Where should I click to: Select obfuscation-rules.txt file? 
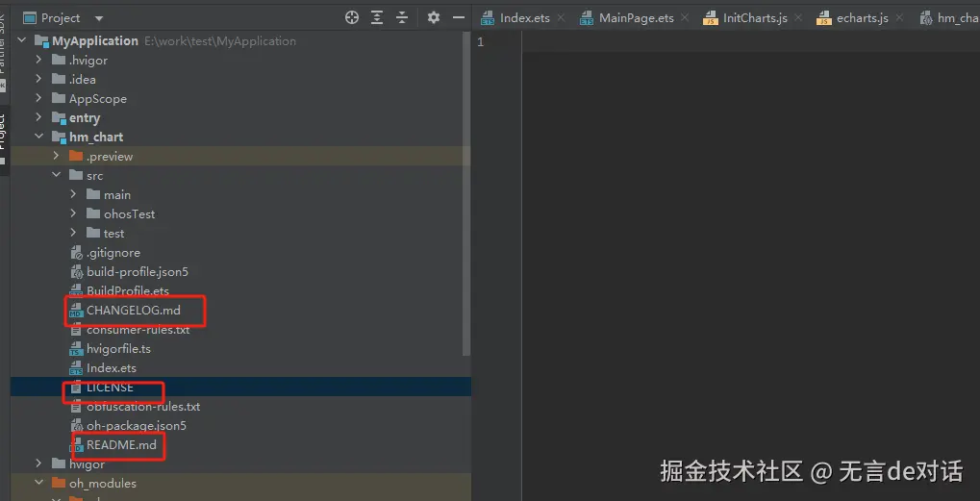tap(240, 406)
